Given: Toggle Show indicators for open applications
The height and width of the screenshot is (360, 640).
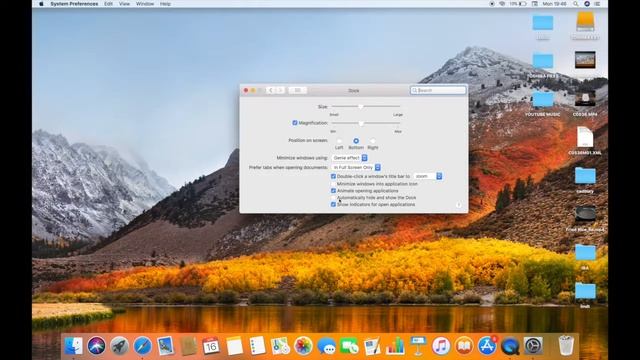Looking at the screenshot, I should click(x=333, y=204).
